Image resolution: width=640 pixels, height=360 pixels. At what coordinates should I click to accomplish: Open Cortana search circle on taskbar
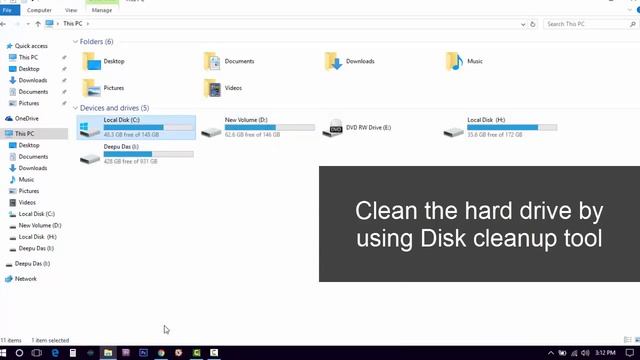tap(19, 353)
